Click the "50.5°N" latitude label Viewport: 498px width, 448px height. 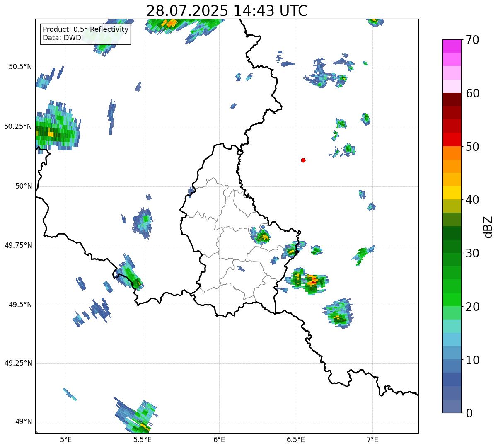coord(20,67)
